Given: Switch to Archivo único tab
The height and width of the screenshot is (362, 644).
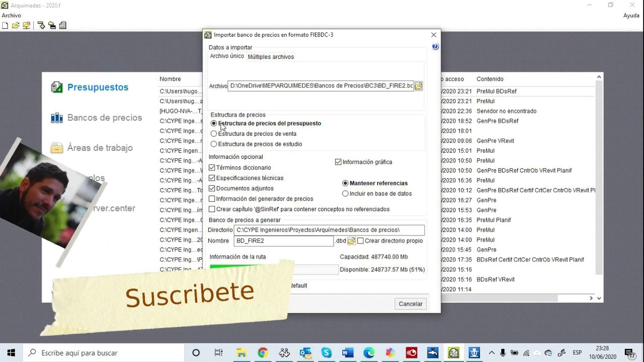Looking at the screenshot, I should (x=227, y=56).
